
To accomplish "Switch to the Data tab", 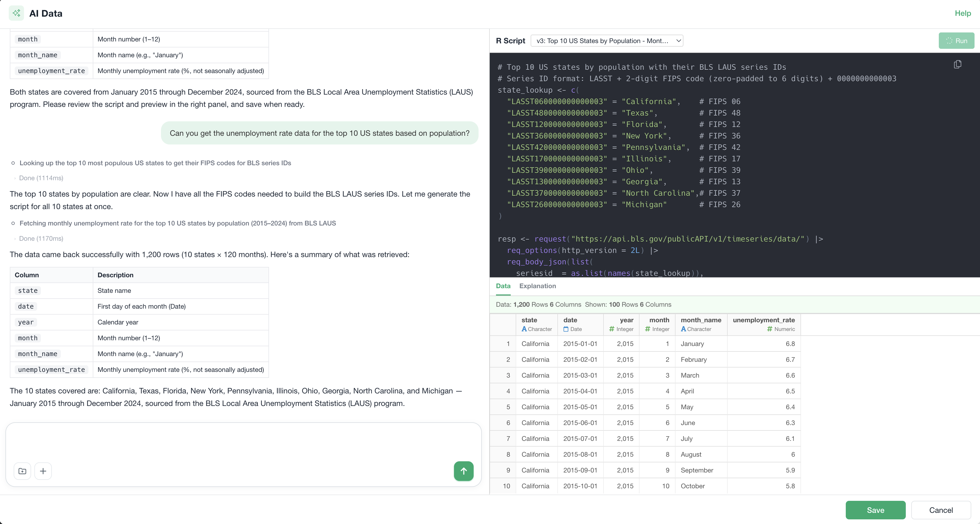I will (503, 286).
